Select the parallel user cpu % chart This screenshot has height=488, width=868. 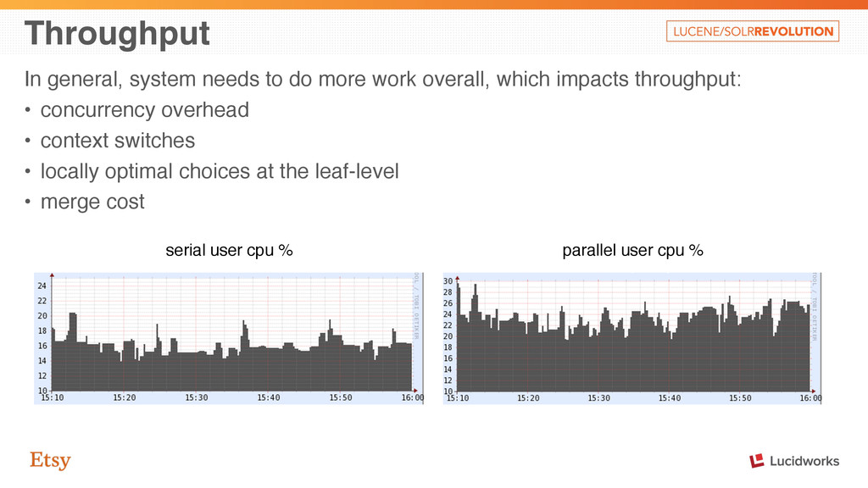pyautogui.click(x=632, y=338)
